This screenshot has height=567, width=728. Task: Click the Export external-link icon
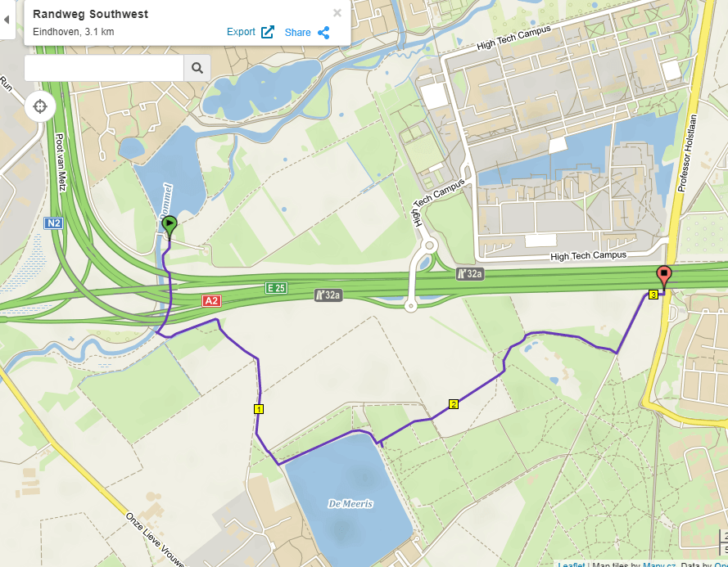tap(268, 32)
